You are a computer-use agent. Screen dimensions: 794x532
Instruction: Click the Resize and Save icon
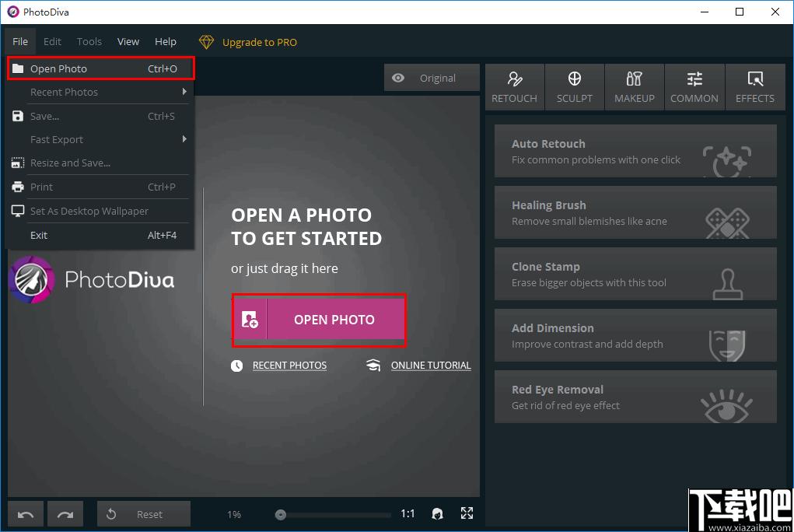click(x=18, y=163)
